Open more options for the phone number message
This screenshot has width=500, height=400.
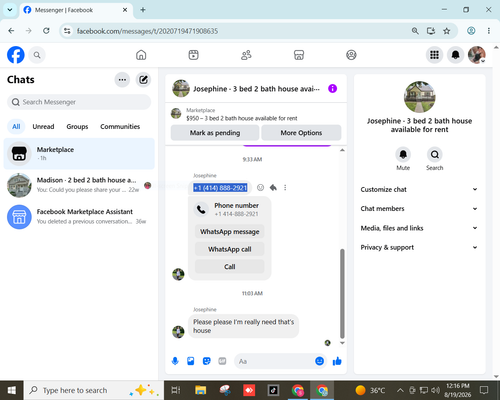285,188
